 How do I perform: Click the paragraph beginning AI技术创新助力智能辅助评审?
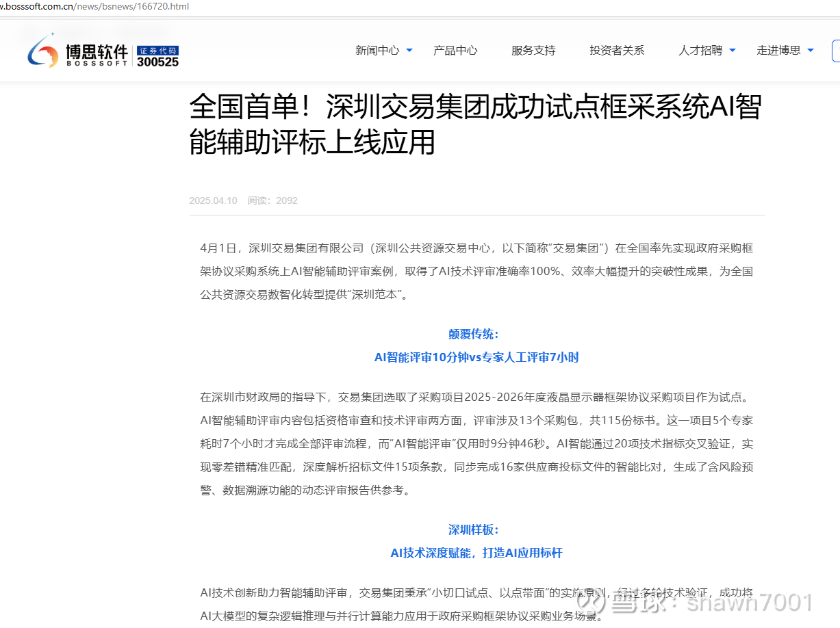(x=476, y=604)
